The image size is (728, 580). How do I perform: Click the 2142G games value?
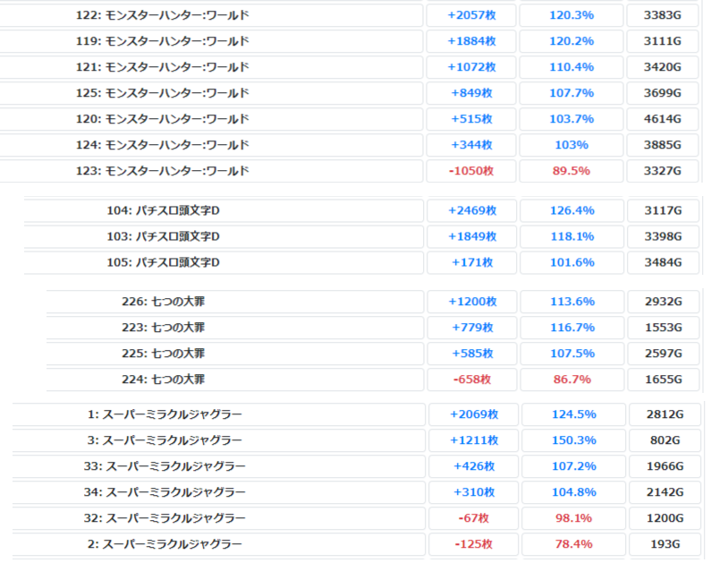[665, 493]
